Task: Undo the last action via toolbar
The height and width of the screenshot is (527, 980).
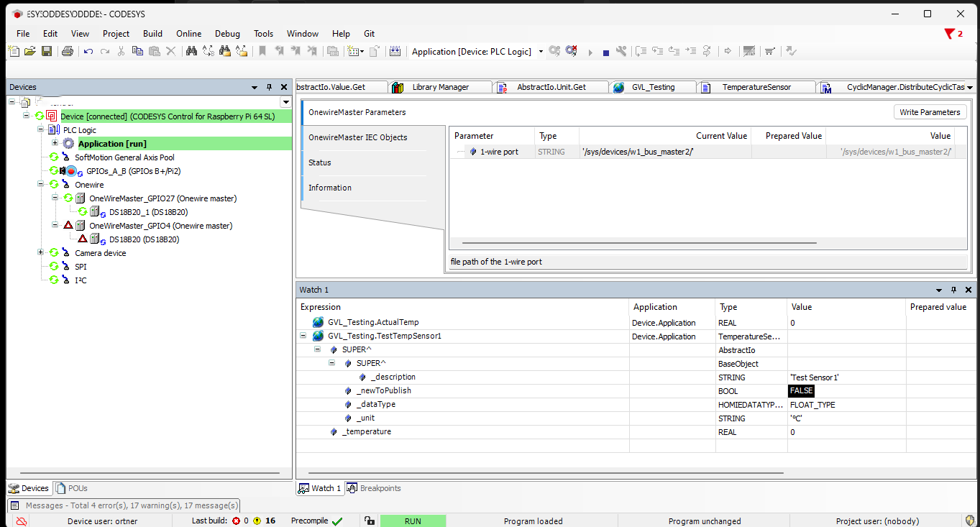Action: click(88, 51)
